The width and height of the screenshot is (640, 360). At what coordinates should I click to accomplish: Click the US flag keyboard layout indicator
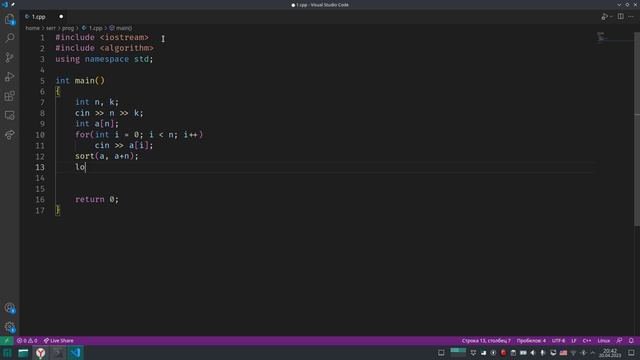coord(563,353)
